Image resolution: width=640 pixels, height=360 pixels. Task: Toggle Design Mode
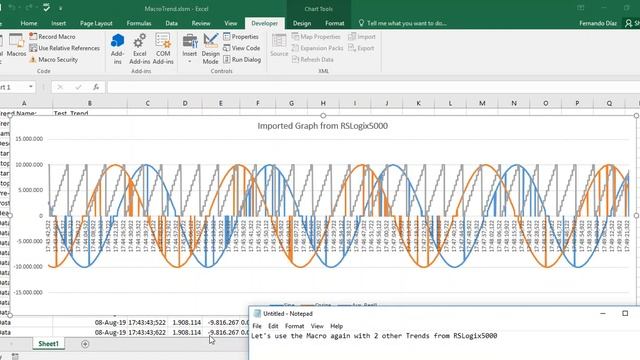(x=211, y=49)
